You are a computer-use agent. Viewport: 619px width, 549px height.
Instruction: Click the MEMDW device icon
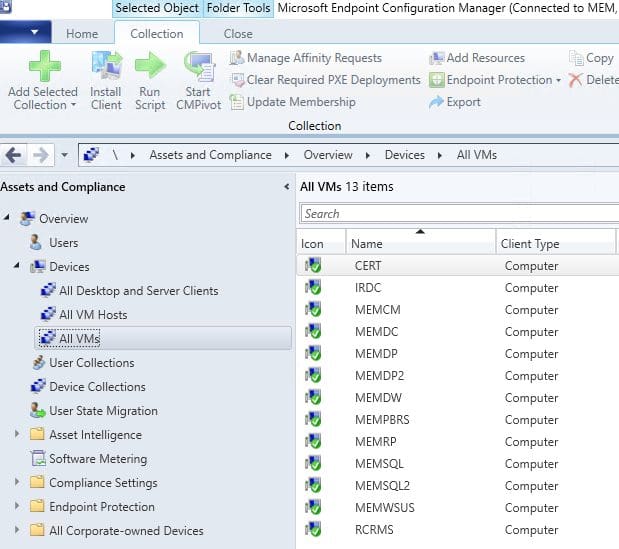pos(313,397)
